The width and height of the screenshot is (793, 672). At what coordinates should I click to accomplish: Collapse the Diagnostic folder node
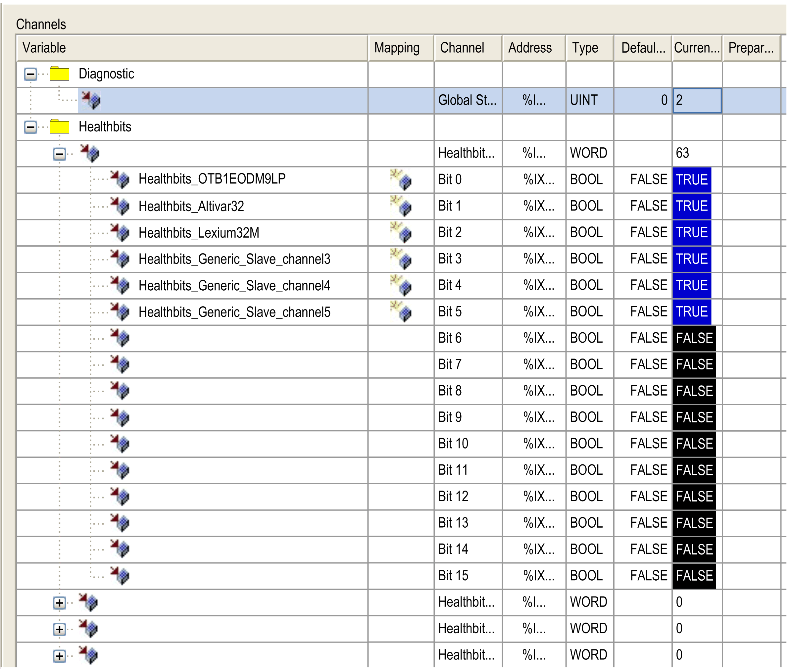tap(30, 73)
